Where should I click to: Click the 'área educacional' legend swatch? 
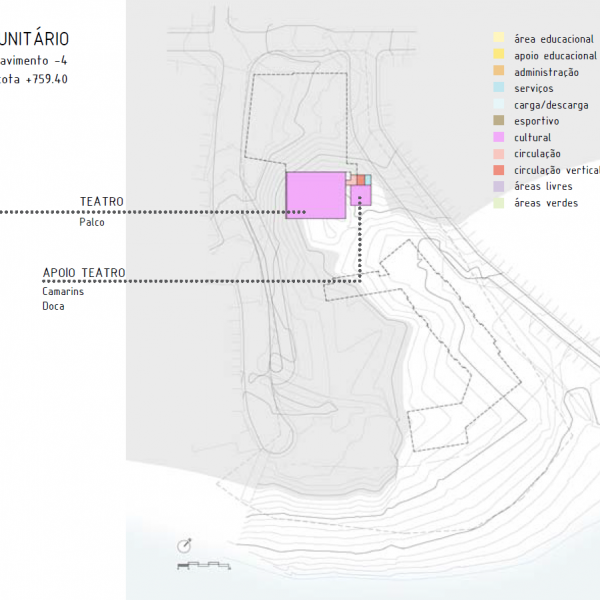pyautogui.click(x=498, y=38)
